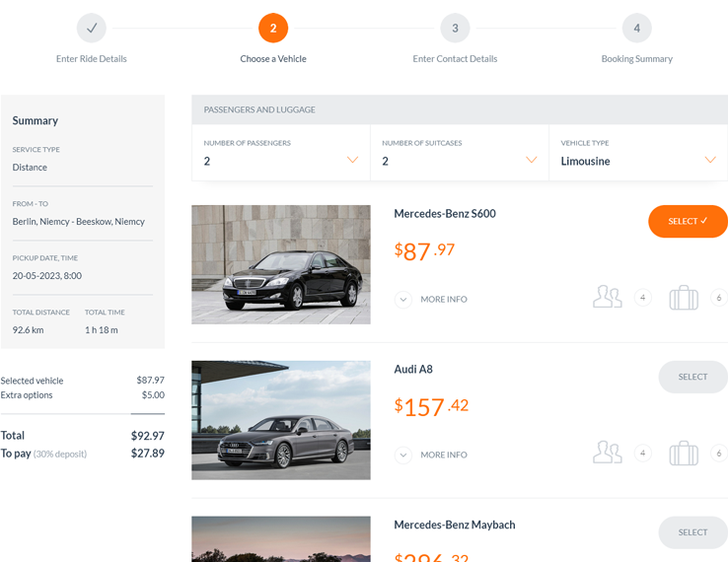Screen dimensions: 728x562
Task: Select the Audi A8 vehicle
Action: [692, 377]
